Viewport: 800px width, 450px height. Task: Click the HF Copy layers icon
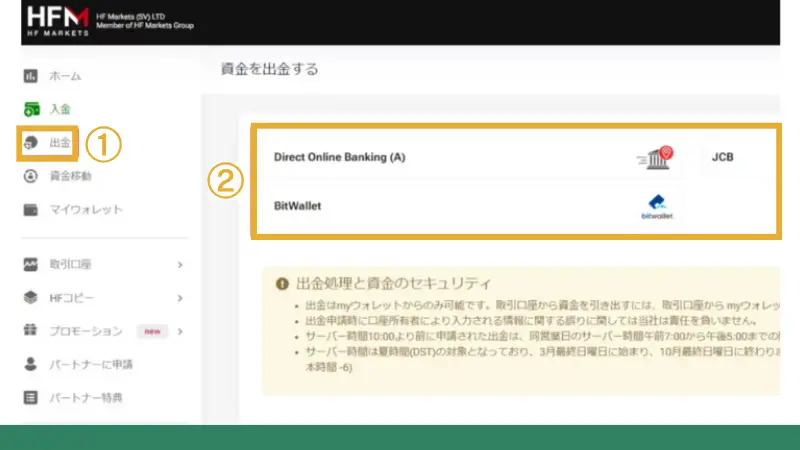tap(31, 297)
